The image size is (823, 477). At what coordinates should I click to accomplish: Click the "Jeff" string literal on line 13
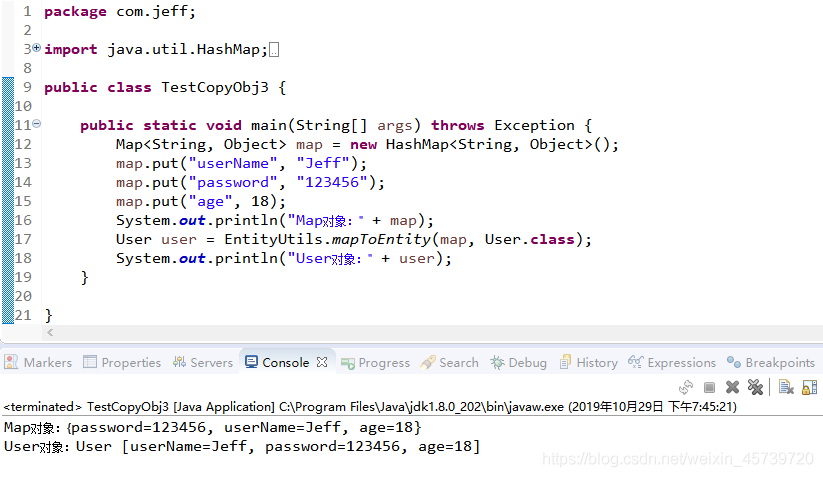[323, 163]
